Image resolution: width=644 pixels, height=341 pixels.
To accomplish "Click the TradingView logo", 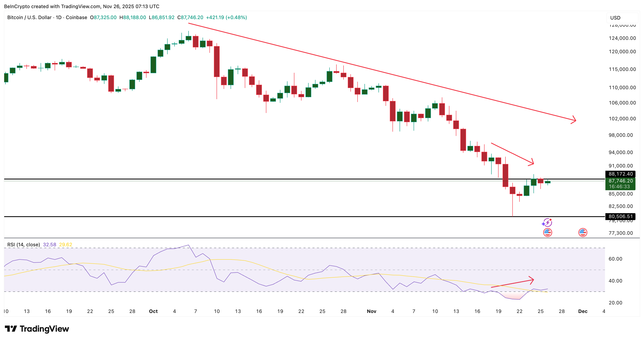I will pos(36,329).
